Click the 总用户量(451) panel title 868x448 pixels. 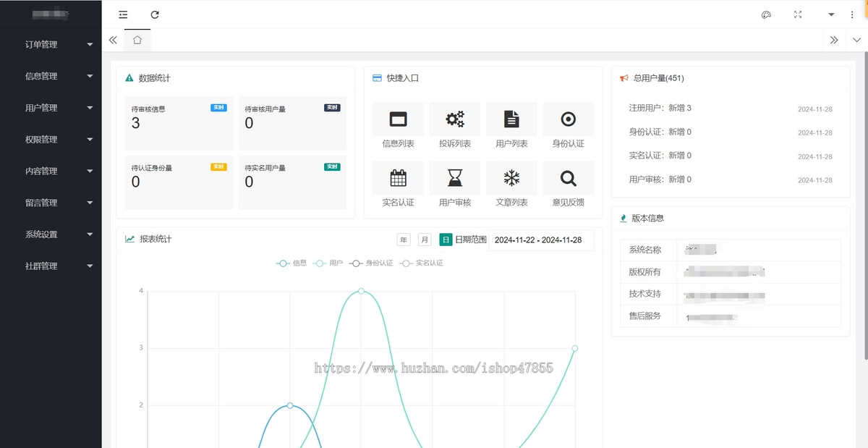(658, 78)
